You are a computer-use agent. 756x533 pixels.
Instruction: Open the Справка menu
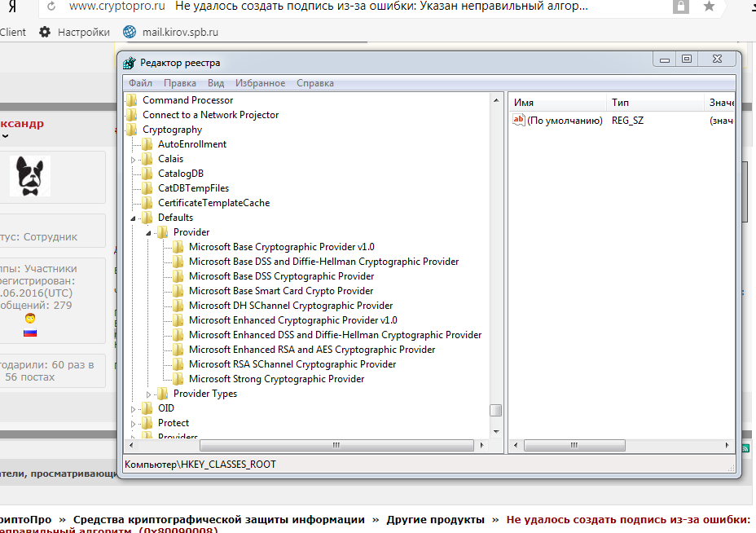314,83
